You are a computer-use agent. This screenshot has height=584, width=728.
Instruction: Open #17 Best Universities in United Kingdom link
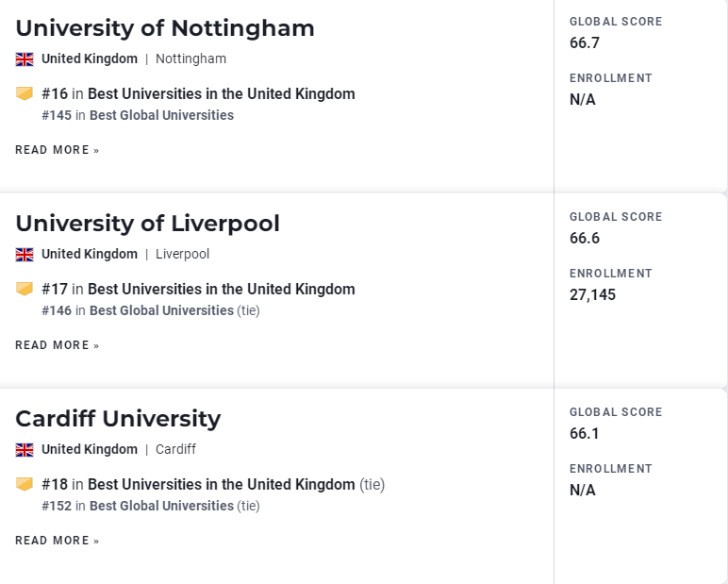click(198, 289)
